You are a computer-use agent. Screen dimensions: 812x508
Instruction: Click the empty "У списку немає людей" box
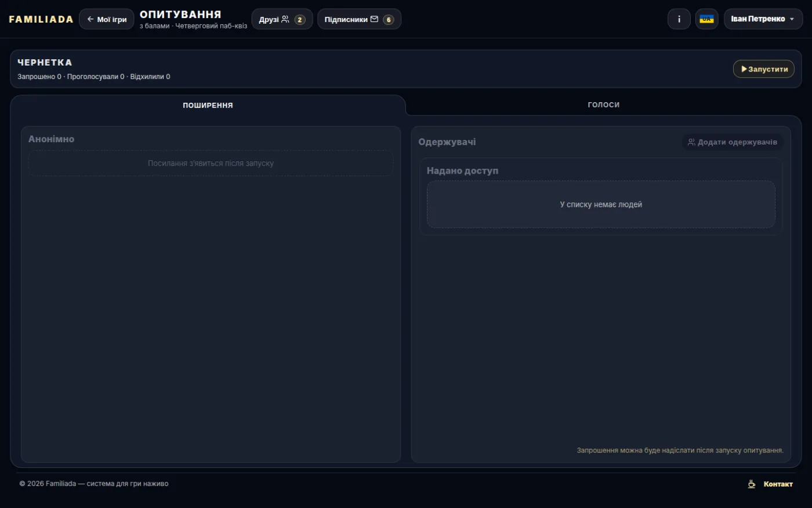pyautogui.click(x=601, y=204)
